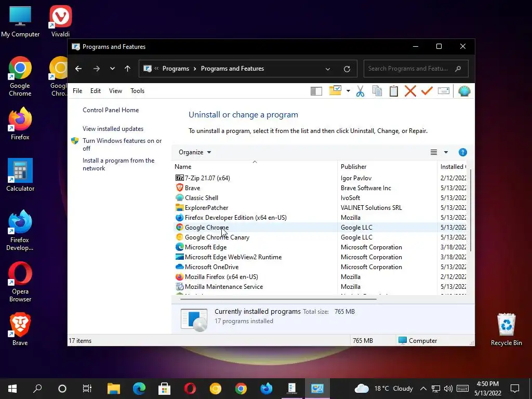This screenshot has height=399, width=532.
Task: Click the search magnifier in search box
Action: 458,69
